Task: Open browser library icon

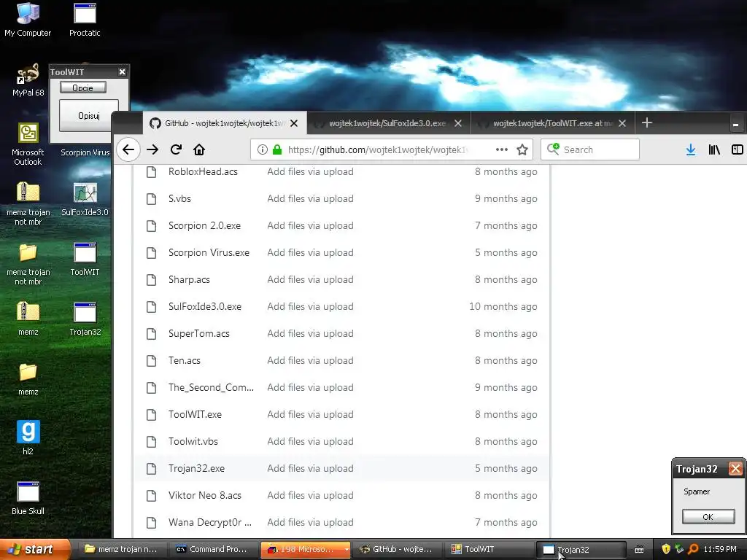Action: click(x=713, y=149)
